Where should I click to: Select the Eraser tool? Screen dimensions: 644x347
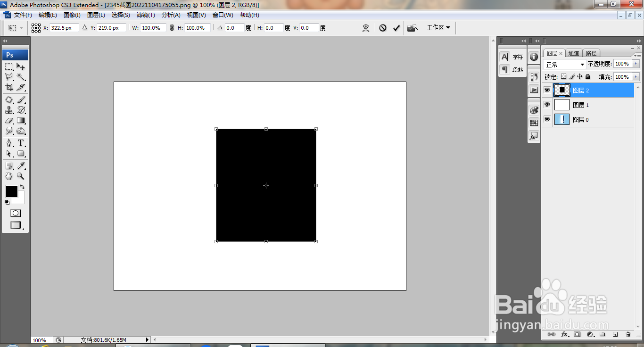9,120
